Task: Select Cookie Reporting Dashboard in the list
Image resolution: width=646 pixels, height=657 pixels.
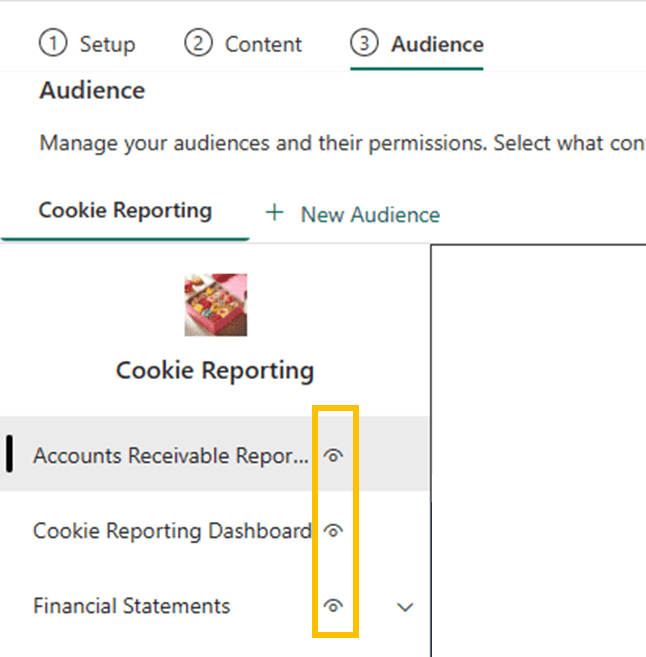Action: pos(172,531)
